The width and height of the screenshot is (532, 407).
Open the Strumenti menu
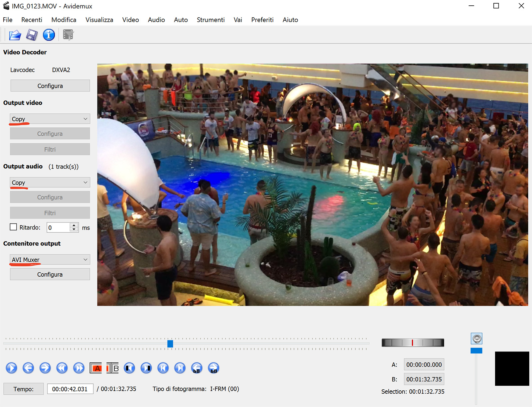click(210, 20)
